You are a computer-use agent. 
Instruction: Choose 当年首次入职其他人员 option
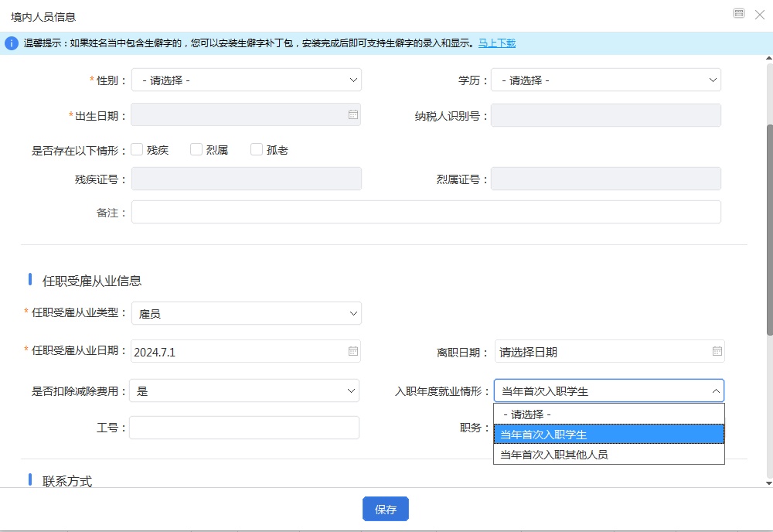pyautogui.click(x=608, y=454)
